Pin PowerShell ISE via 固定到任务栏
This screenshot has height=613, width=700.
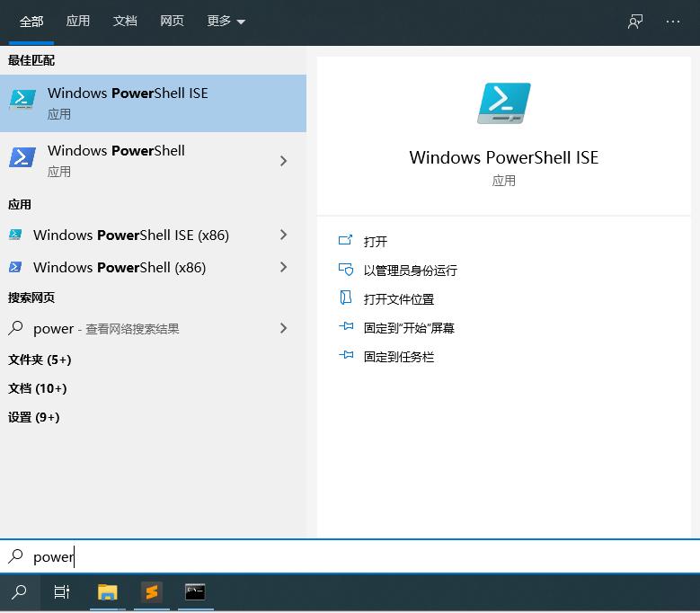pyautogui.click(x=398, y=357)
